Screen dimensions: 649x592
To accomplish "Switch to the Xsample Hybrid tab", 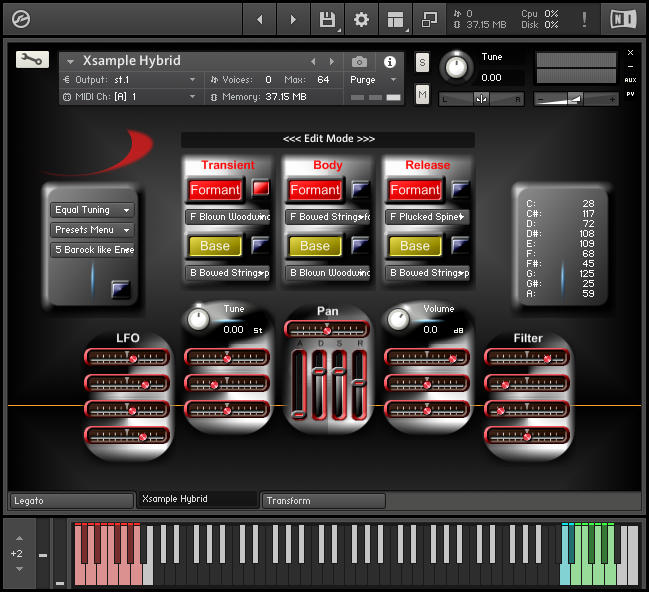I will (x=197, y=499).
